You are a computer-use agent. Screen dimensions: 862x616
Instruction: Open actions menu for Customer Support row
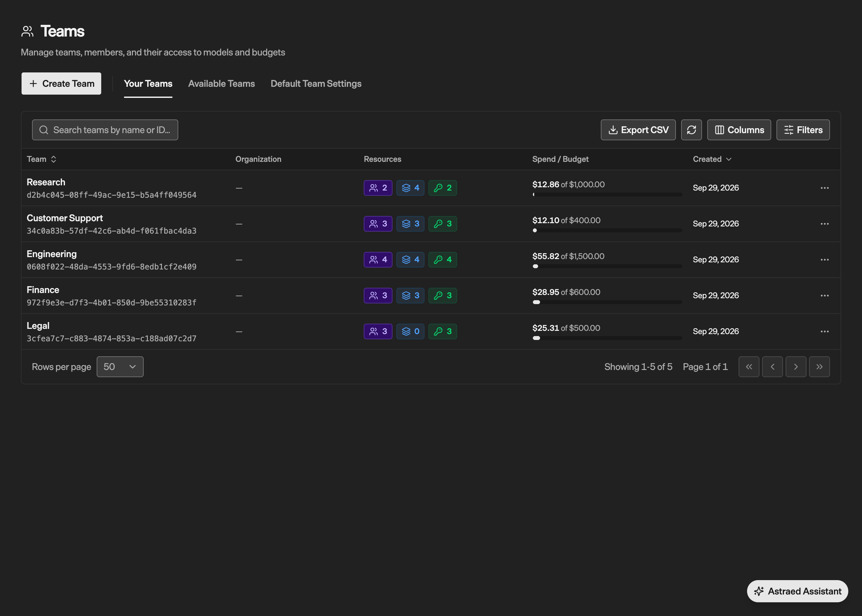pyautogui.click(x=824, y=224)
